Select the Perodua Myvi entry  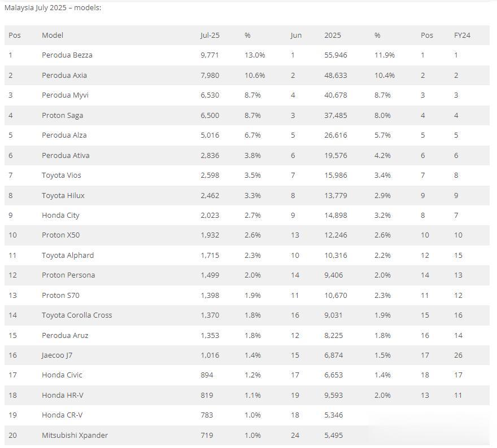(x=65, y=95)
